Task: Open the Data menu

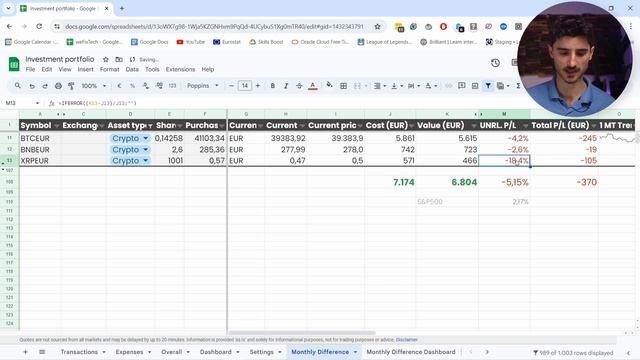Action: coord(132,69)
